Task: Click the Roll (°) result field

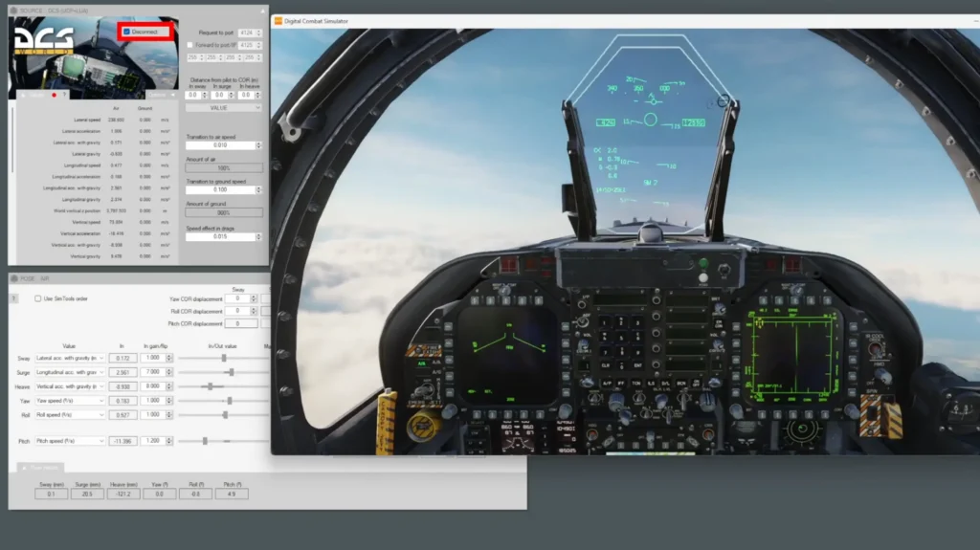Action: point(195,494)
